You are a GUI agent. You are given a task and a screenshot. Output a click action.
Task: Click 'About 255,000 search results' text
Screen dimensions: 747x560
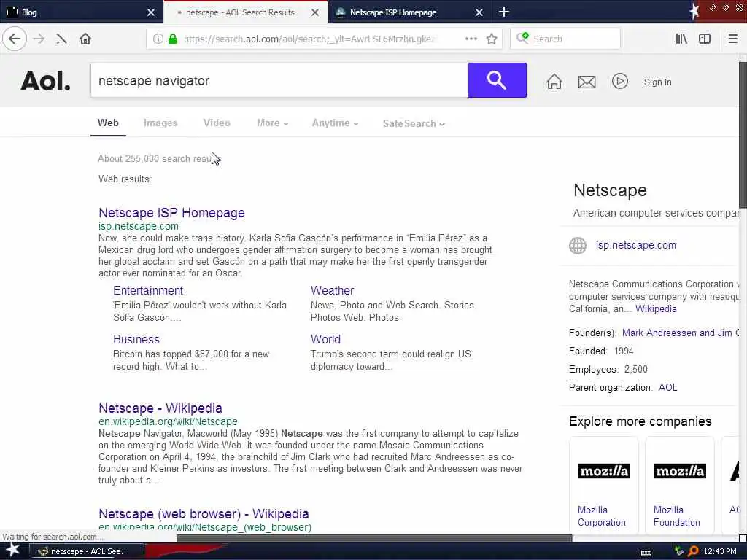[x=158, y=158]
